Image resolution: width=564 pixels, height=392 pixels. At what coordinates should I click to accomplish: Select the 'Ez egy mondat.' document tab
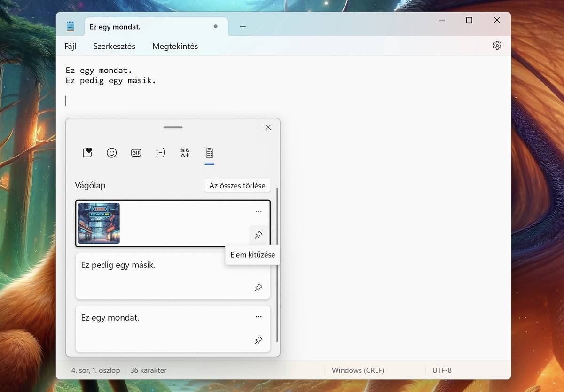pos(156,27)
